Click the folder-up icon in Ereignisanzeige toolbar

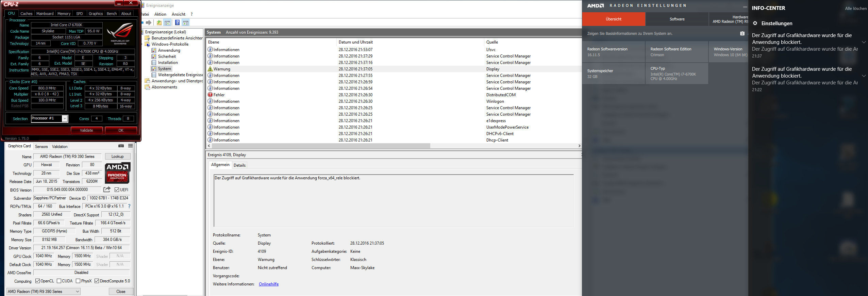[159, 23]
